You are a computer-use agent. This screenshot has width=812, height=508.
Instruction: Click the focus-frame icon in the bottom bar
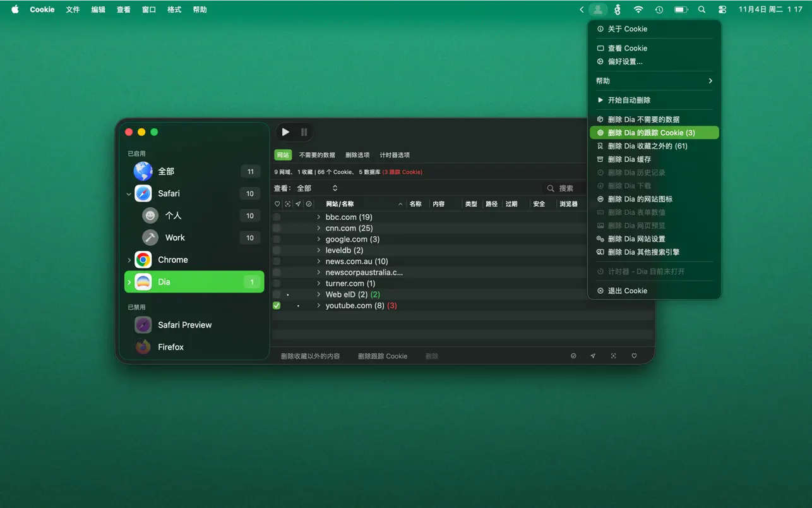[613, 356]
